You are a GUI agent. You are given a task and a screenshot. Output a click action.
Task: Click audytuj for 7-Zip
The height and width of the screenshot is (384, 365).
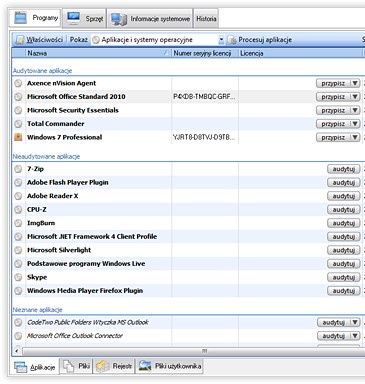(x=344, y=169)
